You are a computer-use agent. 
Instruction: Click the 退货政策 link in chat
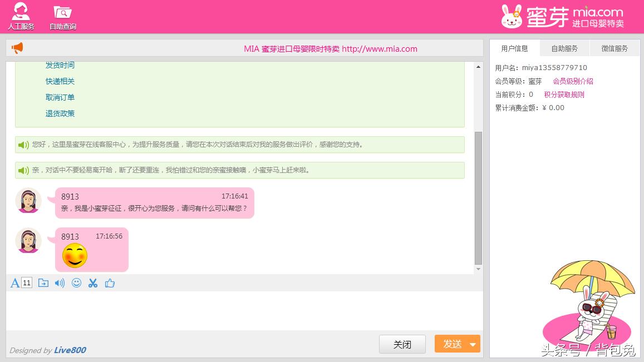tap(60, 113)
